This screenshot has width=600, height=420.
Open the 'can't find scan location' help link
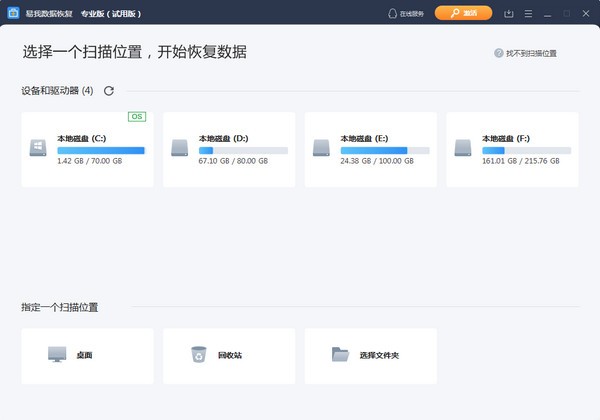tap(525, 53)
